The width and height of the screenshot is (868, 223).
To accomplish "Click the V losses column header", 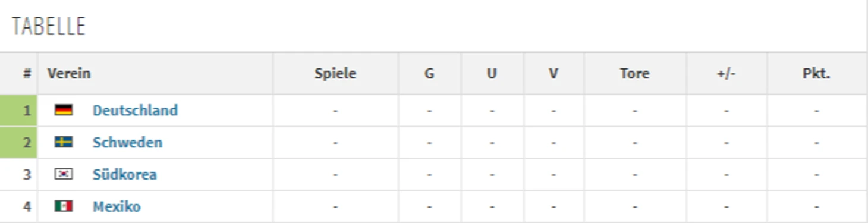I will [553, 73].
